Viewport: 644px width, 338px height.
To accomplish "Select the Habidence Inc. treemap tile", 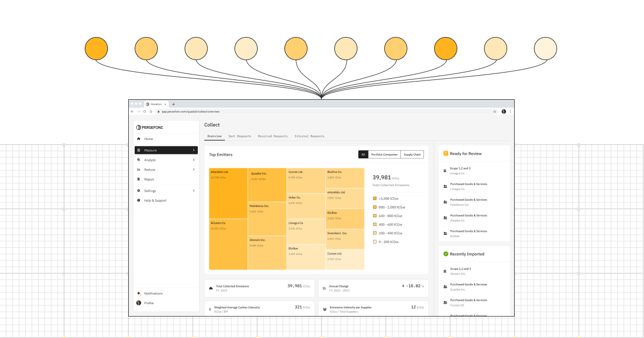I will pyautogui.click(x=267, y=219).
